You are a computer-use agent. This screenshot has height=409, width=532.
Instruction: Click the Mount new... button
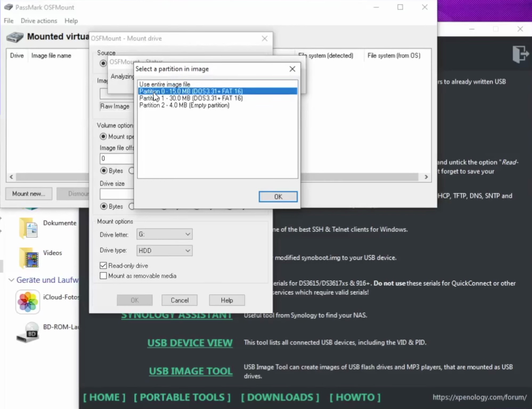click(29, 194)
